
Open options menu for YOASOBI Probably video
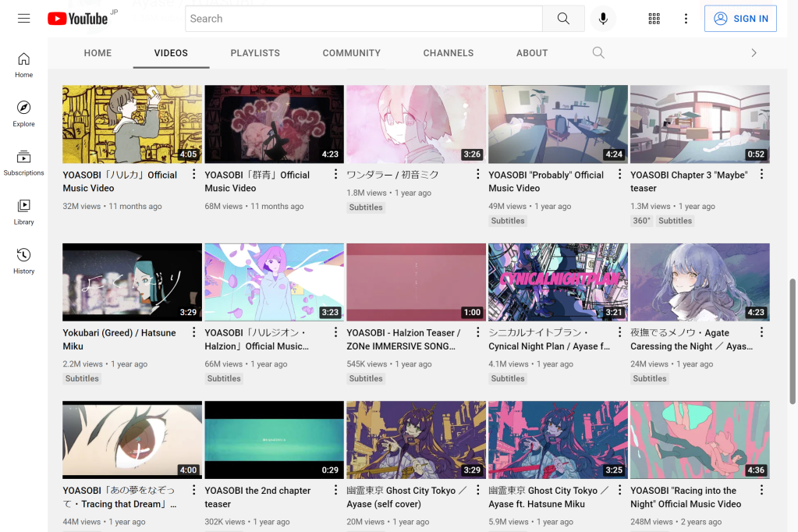point(620,176)
